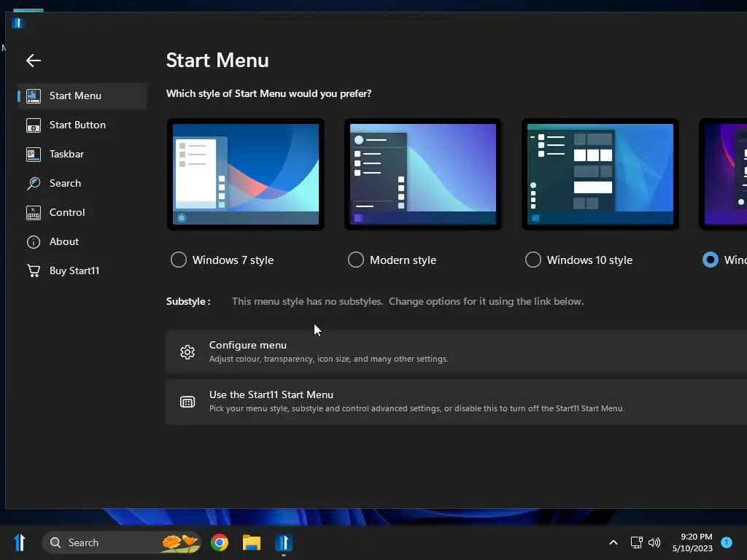Open File Explorer from the taskbar

tap(252, 542)
